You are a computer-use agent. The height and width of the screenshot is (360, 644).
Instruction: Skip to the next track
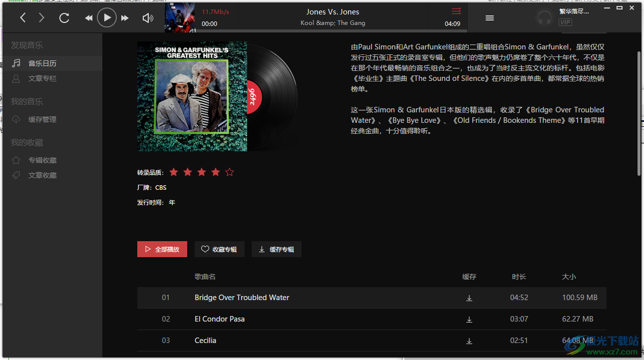125,18
